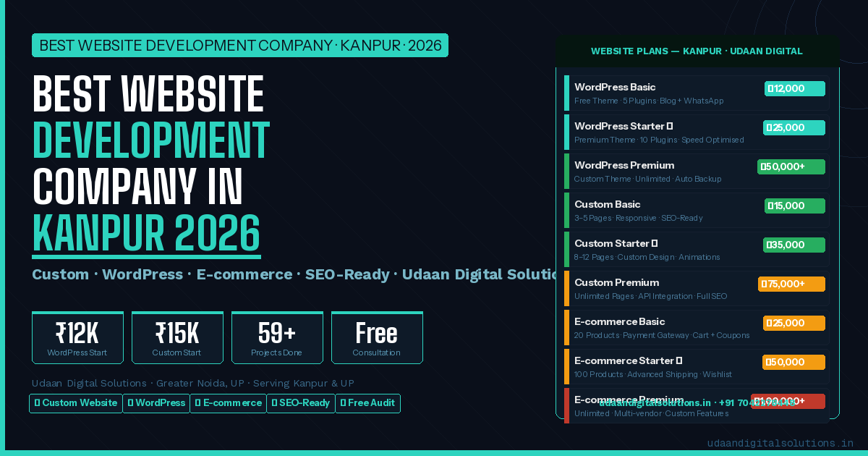Click the 59+ Projects Done stat card
This screenshot has width=868, height=456.
277,337
